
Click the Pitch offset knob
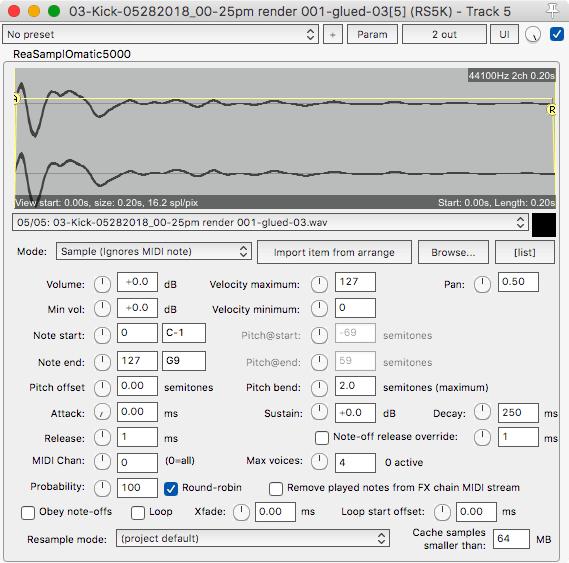[x=102, y=388]
